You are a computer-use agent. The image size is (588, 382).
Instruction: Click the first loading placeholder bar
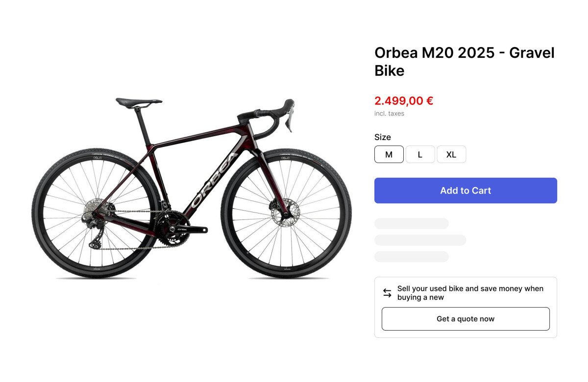(411, 224)
